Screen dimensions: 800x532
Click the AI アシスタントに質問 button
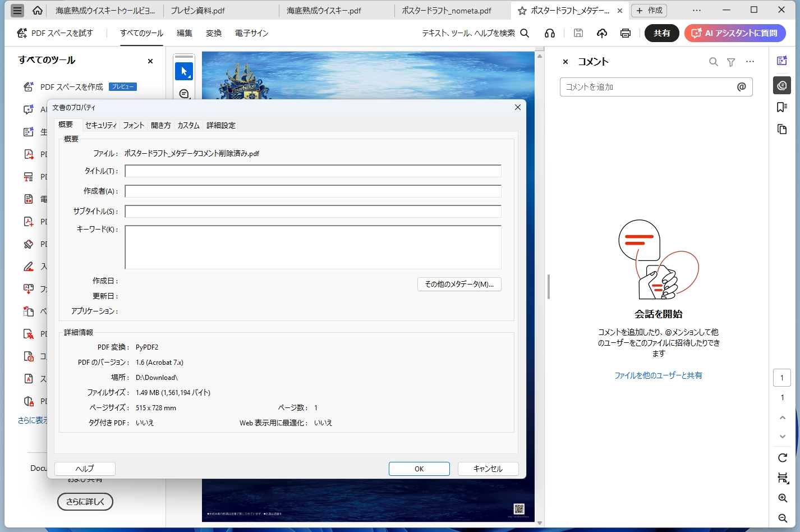(x=735, y=33)
